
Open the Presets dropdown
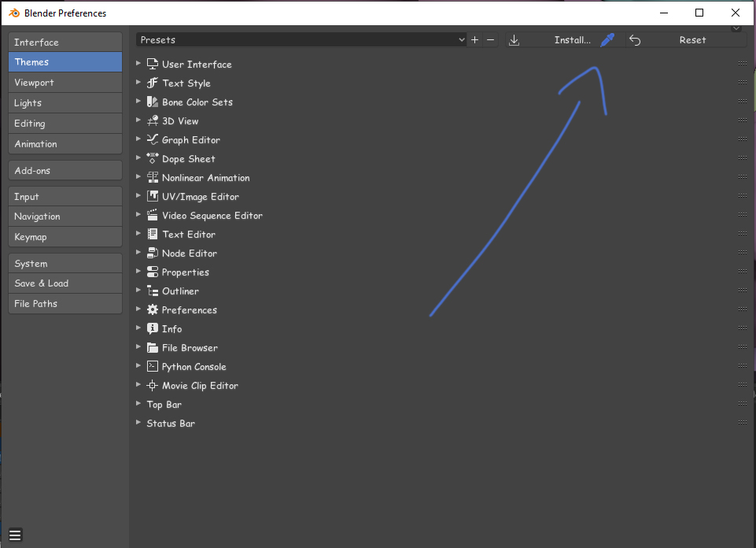point(302,40)
